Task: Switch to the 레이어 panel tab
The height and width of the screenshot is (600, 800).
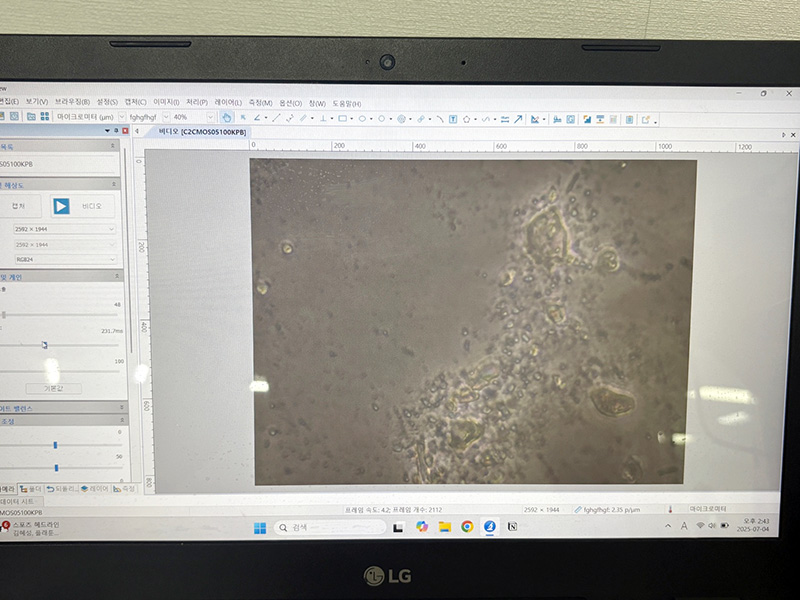Action: [95, 489]
